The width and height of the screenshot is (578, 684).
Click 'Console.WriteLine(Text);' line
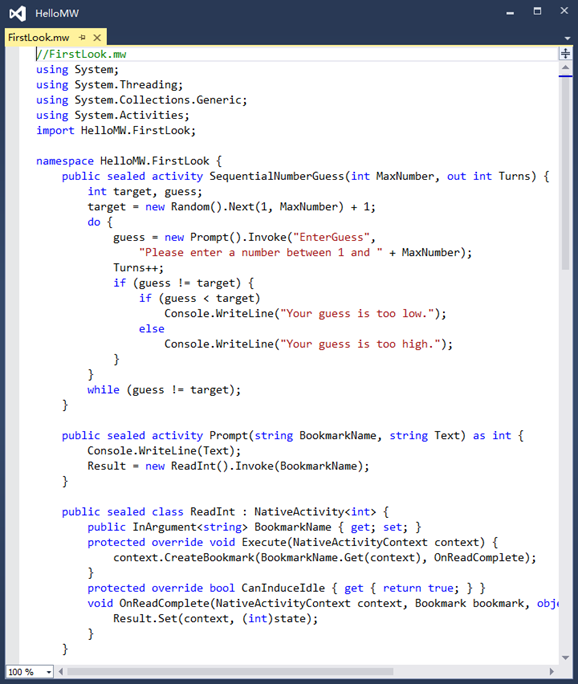pyautogui.click(x=164, y=451)
